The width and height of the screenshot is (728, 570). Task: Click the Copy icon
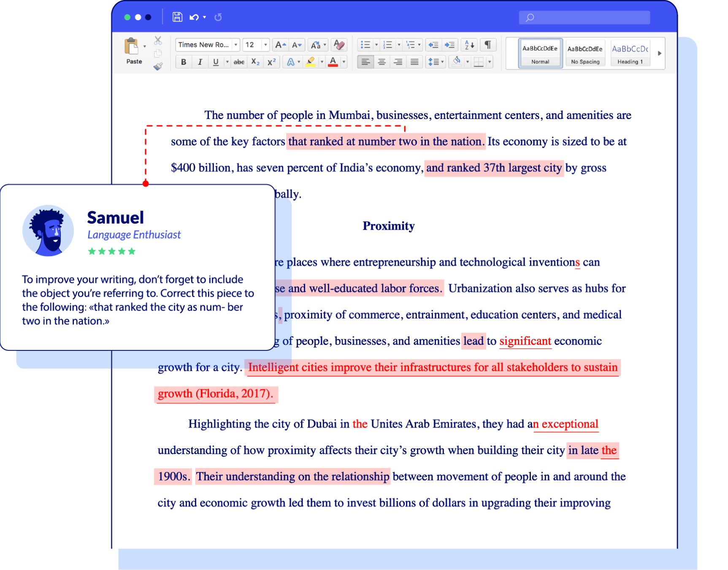coord(158,53)
